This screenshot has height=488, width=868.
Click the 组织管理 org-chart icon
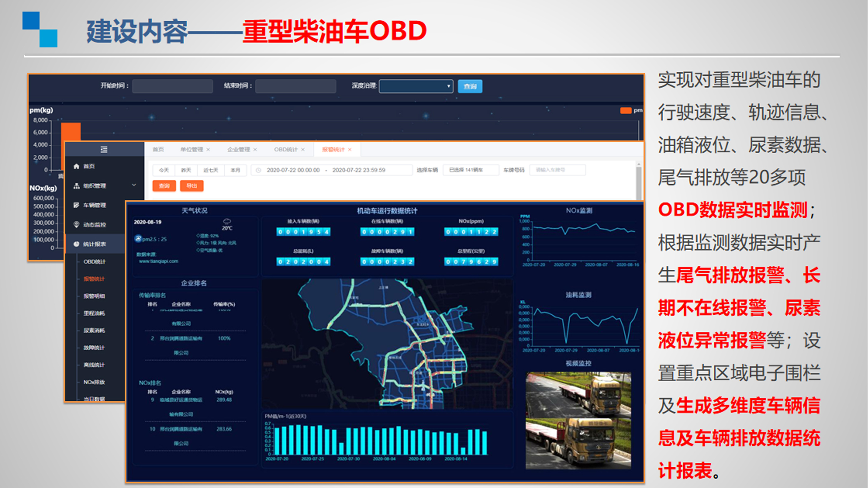pyautogui.click(x=76, y=186)
